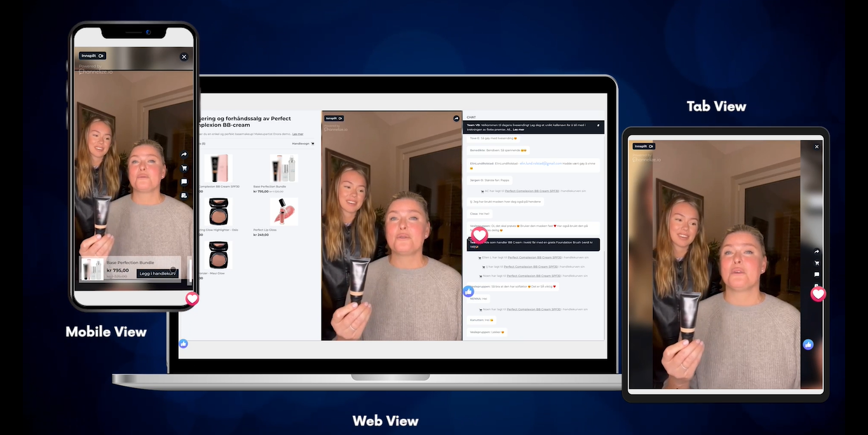The image size is (868, 435).
Task: Click 'Les mer' link under the web title
Action: tap(297, 134)
